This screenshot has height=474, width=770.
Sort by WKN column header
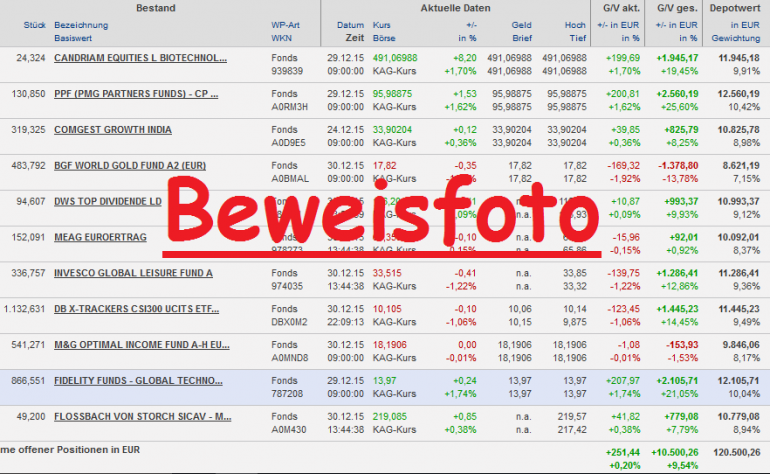tap(281, 38)
